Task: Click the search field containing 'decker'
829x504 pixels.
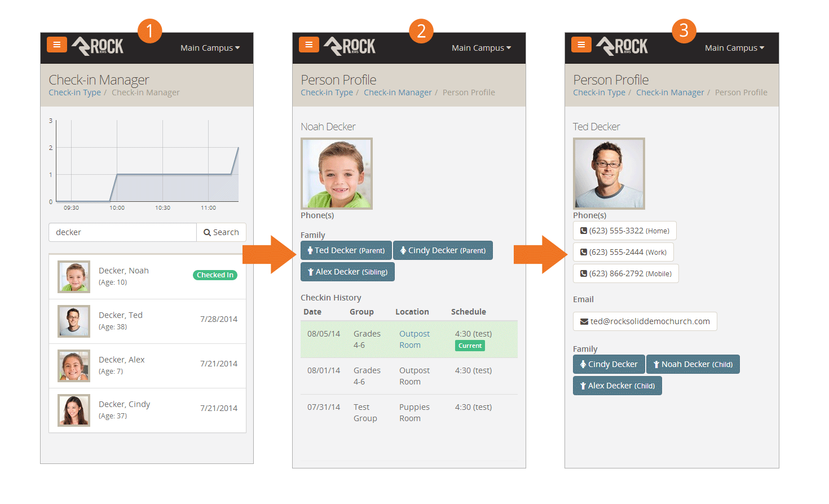Action: pos(122,232)
